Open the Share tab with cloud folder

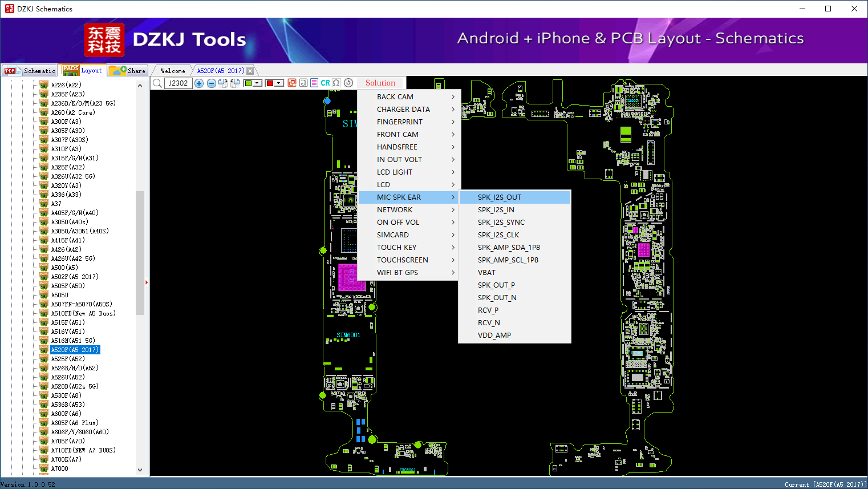point(128,71)
